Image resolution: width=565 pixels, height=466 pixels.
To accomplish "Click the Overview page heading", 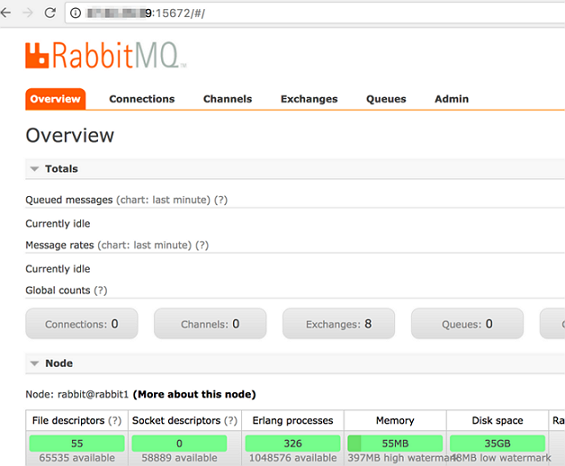I will pos(70,136).
